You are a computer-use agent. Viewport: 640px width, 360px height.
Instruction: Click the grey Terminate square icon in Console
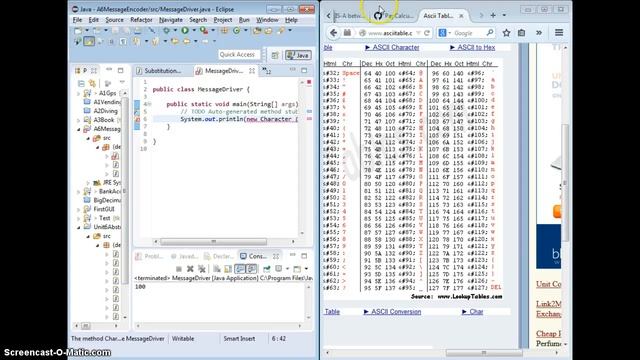179,269
